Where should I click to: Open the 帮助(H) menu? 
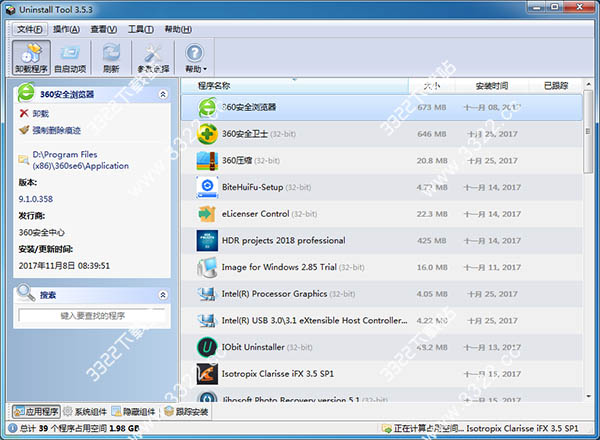178,29
